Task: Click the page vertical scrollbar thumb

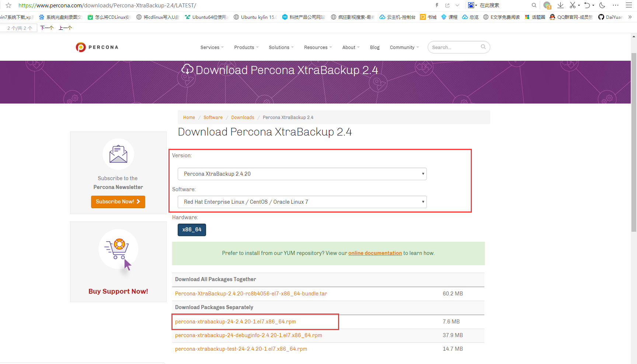Action: click(634, 142)
